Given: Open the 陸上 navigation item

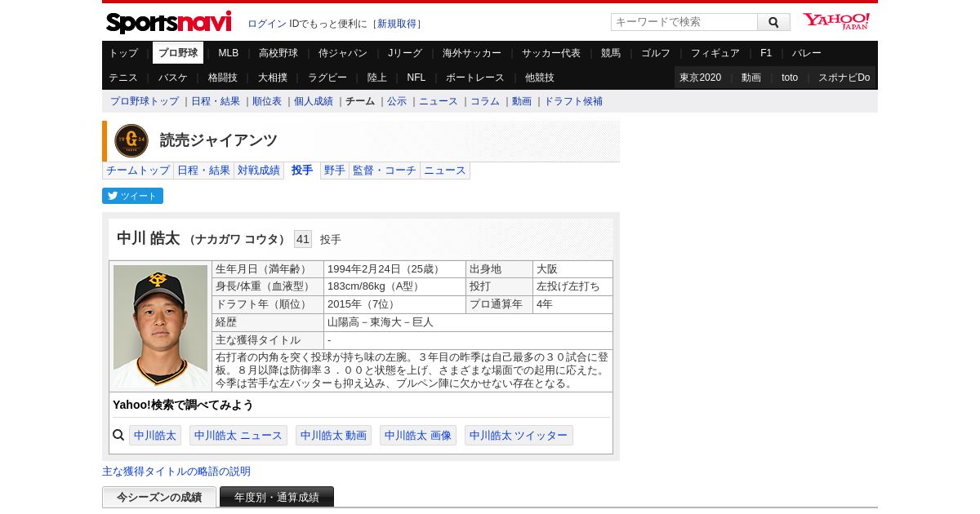Looking at the screenshot, I should pos(377,78).
